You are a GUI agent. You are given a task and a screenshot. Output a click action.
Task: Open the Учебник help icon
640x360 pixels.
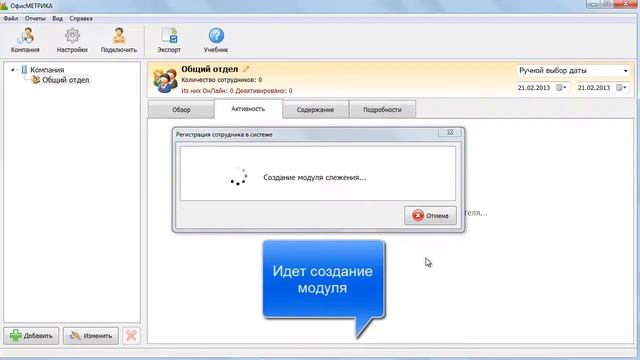tap(216, 40)
